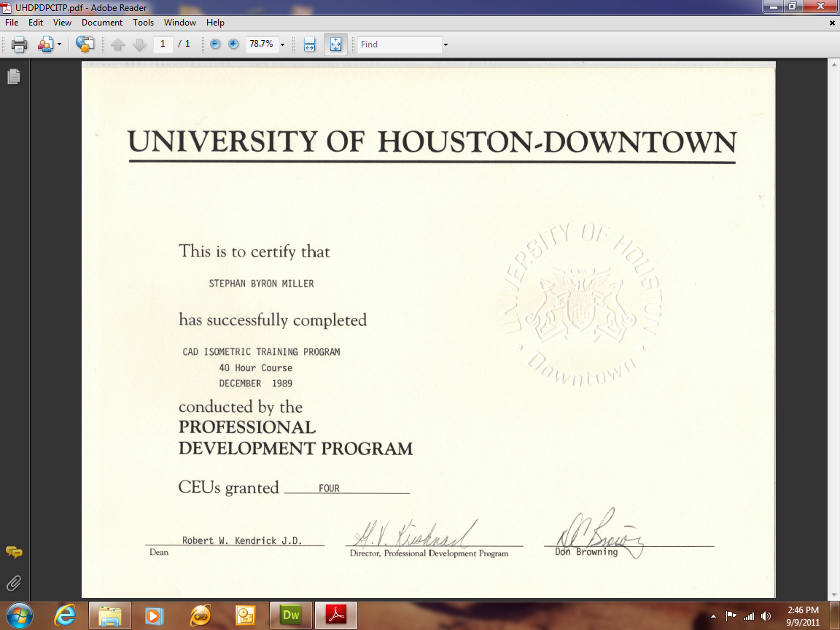This screenshot has width=840, height=630.
Task: Click the Start Meeting globe icon
Action: [x=85, y=44]
